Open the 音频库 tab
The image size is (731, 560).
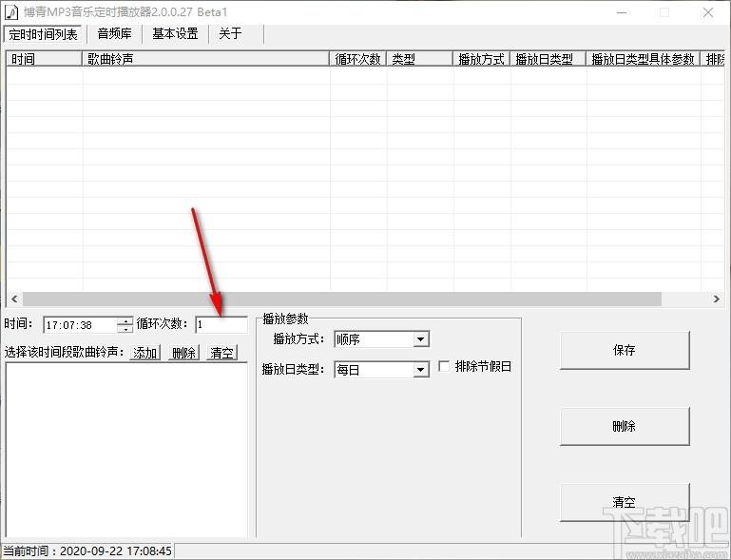(114, 33)
